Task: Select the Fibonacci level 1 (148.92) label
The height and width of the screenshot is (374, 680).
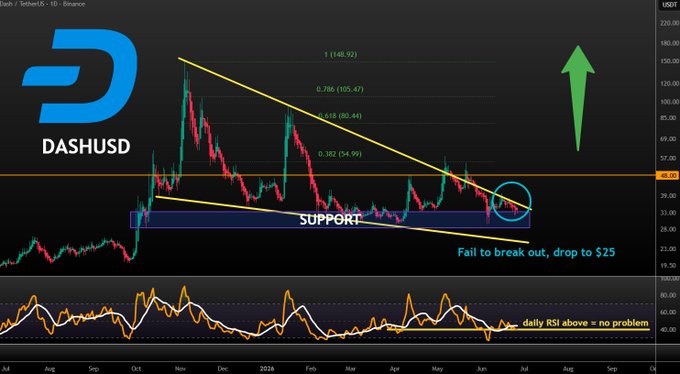Action: pyautogui.click(x=340, y=55)
